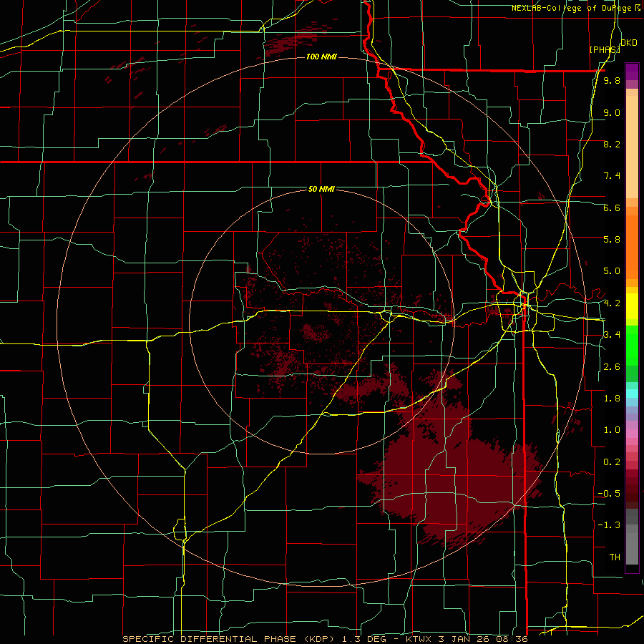The height and width of the screenshot is (644, 644).
Task: Click the 9.0 value on the color scale
Action: 612,112
